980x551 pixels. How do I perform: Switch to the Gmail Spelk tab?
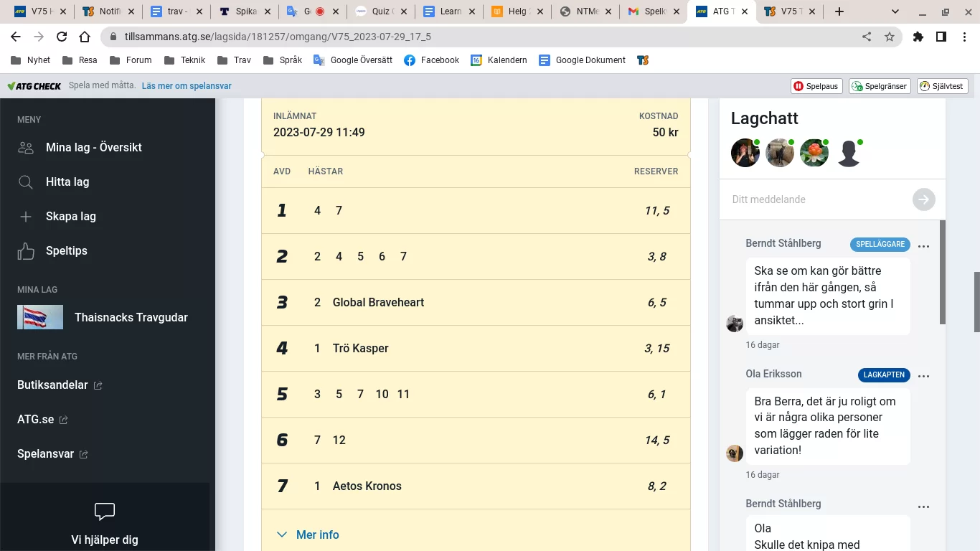pos(654,11)
